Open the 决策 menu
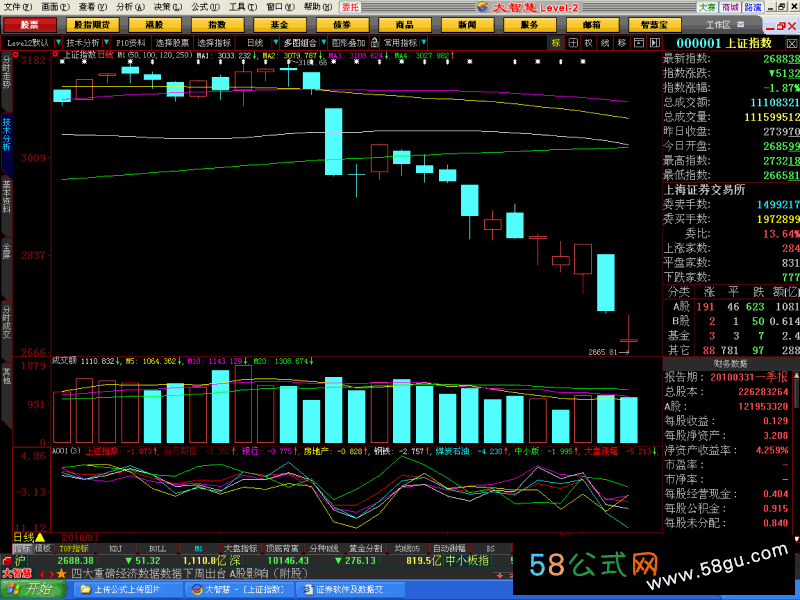Screen dimensions: 800x600 tap(167, 7)
